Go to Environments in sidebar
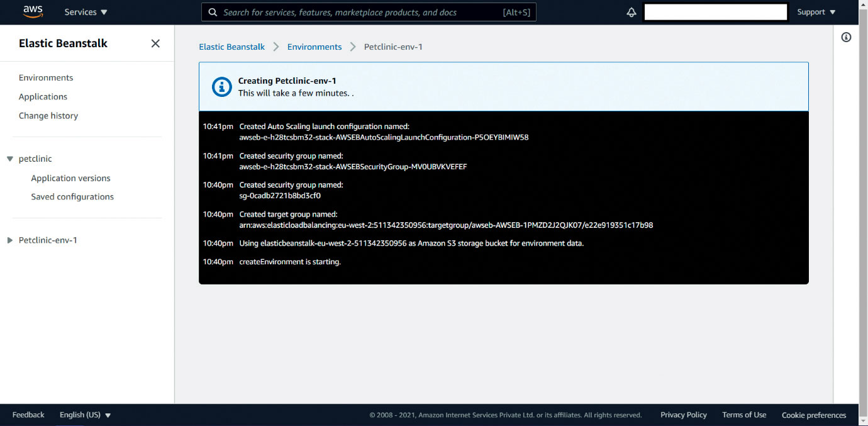This screenshot has height=426, width=868. [x=46, y=77]
